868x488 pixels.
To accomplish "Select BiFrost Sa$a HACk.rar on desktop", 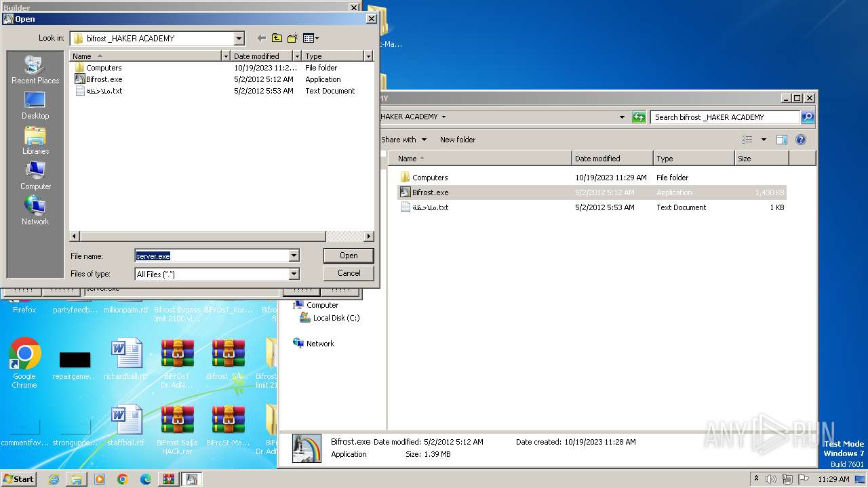I will [177, 430].
